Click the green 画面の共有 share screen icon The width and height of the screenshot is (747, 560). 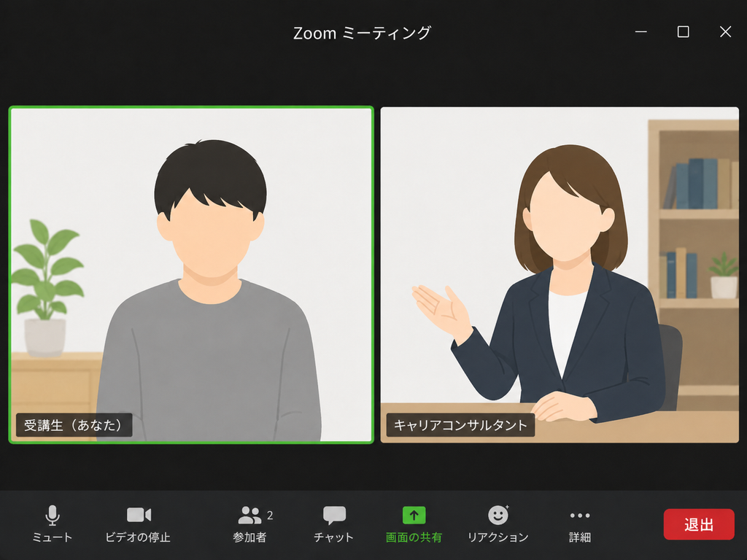[x=414, y=516]
